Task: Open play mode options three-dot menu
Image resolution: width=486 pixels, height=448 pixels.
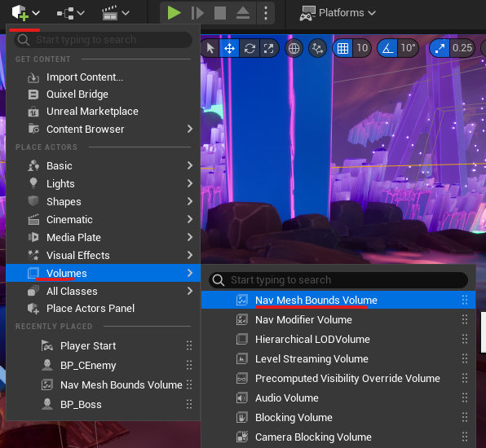Action: click(266, 13)
